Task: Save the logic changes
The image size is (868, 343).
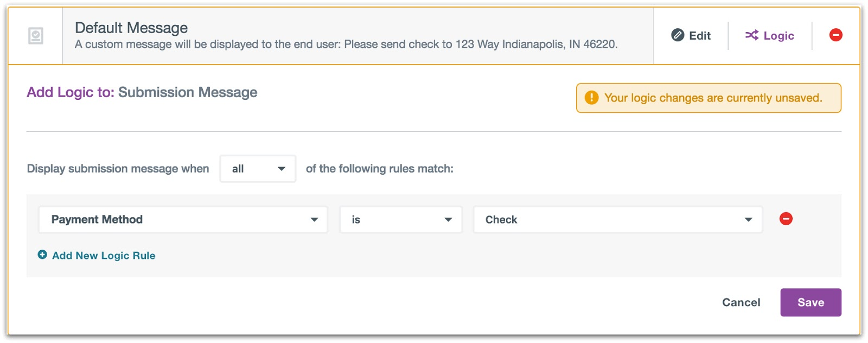Action: [x=810, y=302]
